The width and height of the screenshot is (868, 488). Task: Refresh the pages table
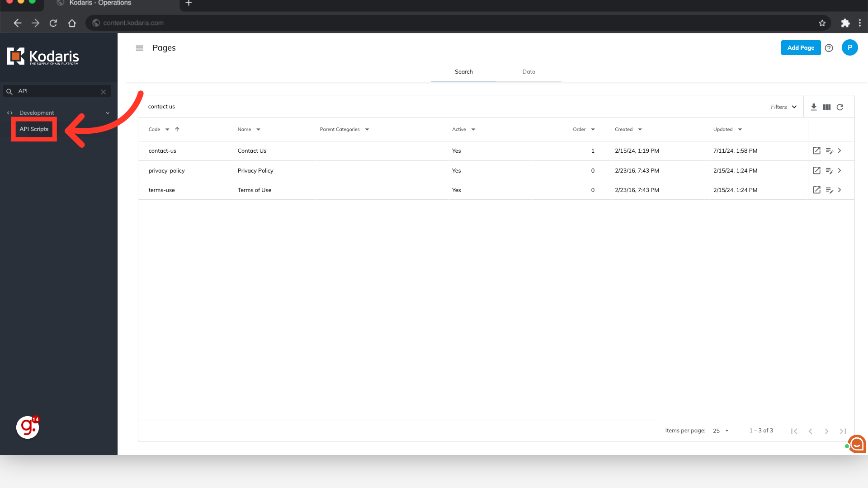(840, 107)
